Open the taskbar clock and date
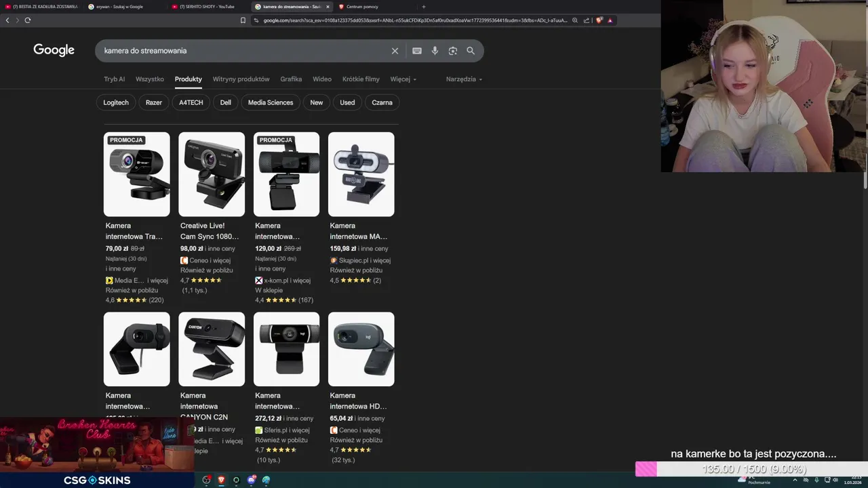Viewport: 868px width, 488px height. [x=853, y=480]
